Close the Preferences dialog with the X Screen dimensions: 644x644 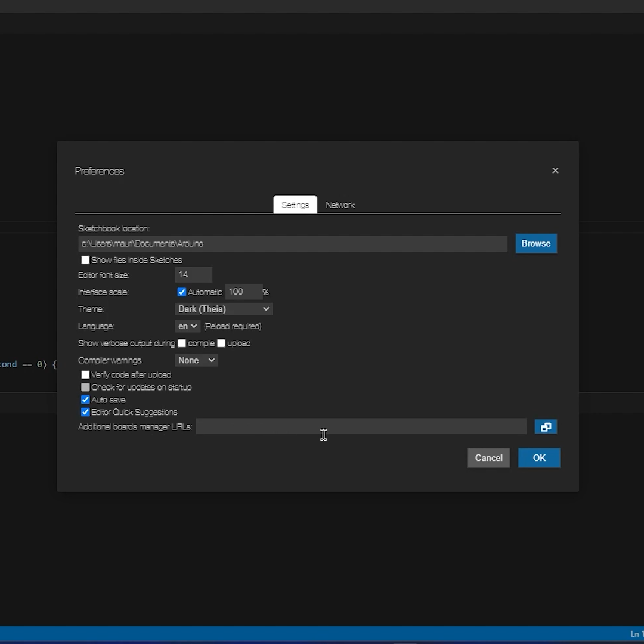555,171
